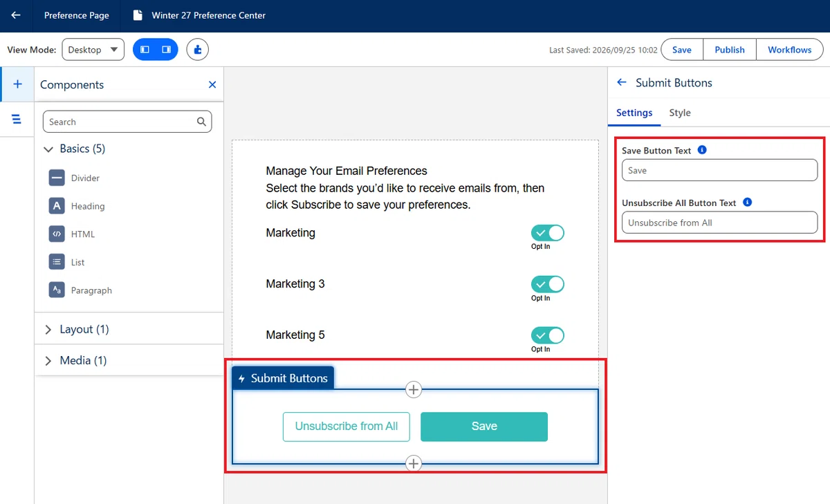830x504 pixels.
Task: Show info for Unsubscribe All Button Text
Action: 747,203
